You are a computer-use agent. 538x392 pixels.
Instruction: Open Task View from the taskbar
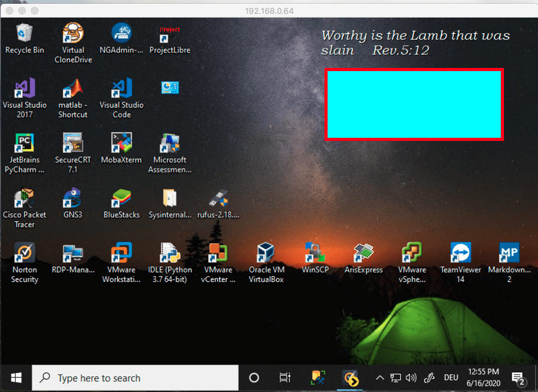[x=285, y=378]
